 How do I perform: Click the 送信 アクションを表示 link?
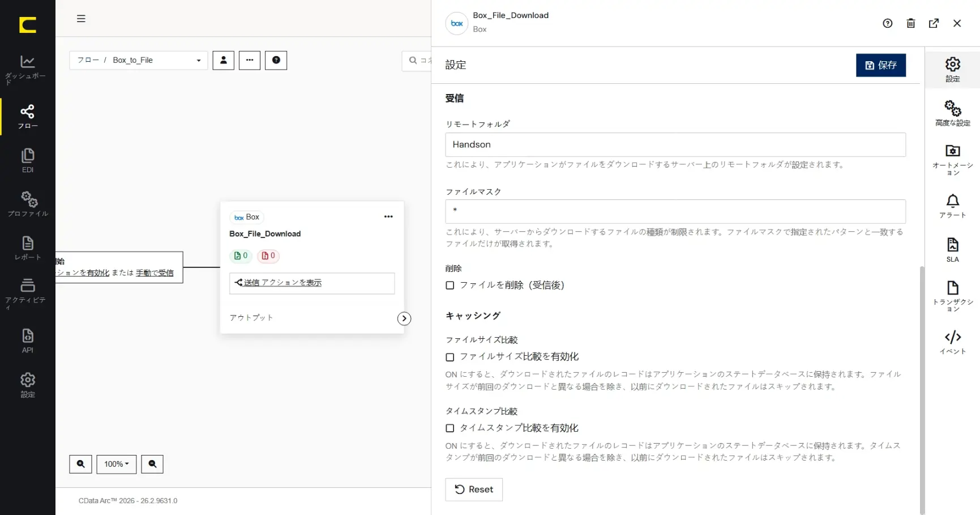click(x=282, y=283)
